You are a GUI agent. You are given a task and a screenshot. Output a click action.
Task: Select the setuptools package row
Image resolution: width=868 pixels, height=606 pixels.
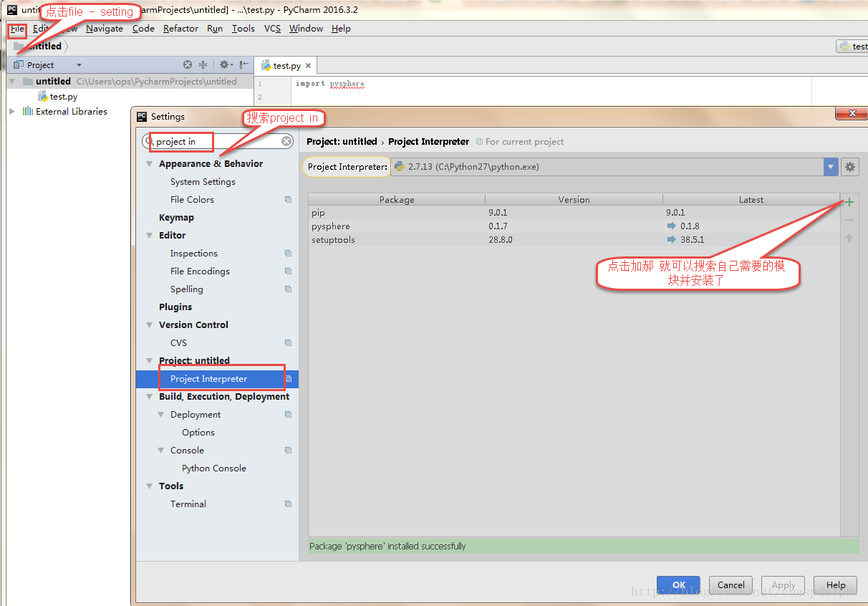(x=574, y=240)
